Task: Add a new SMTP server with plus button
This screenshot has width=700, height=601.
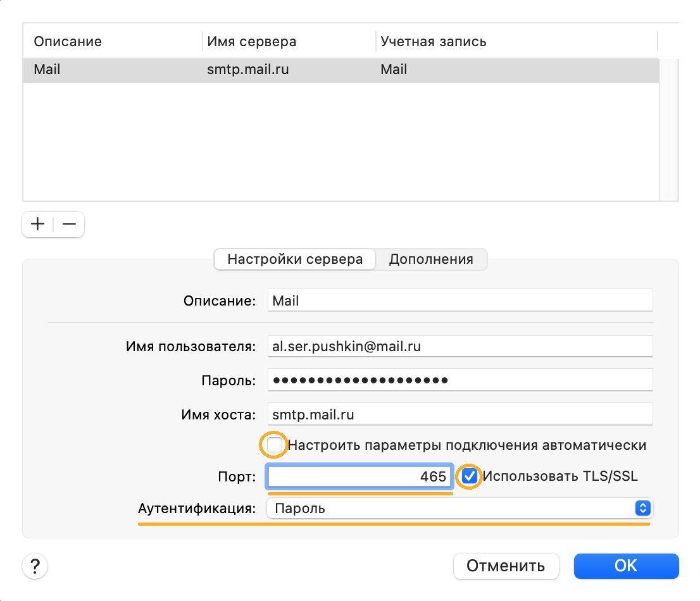Action: point(38,224)
